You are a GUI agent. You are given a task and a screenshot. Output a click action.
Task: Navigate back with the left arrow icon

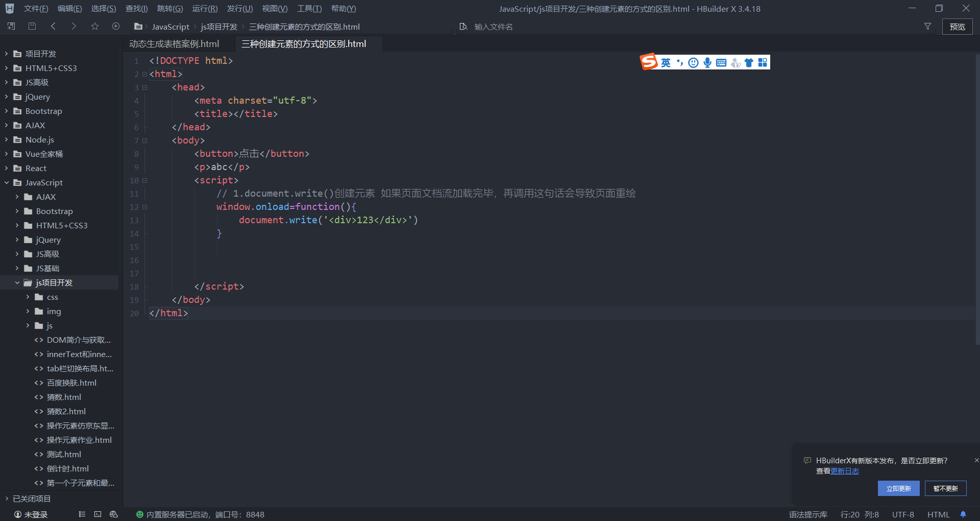tap(53, 26)
